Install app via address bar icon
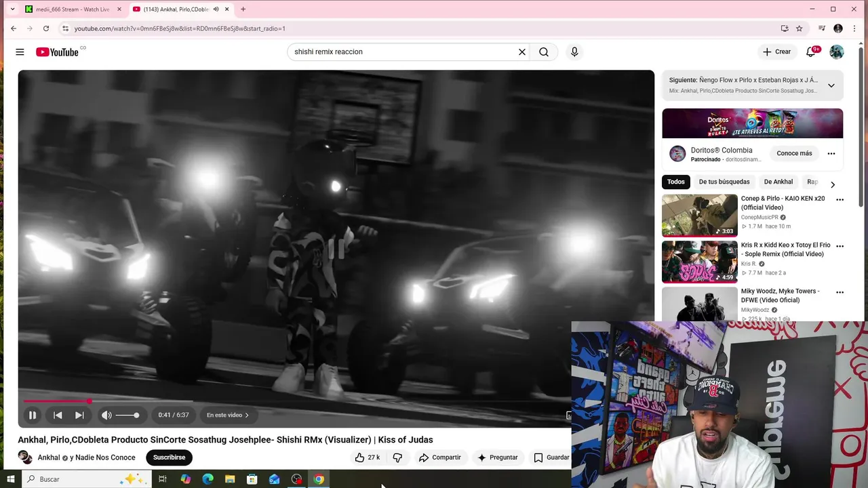 (785, 28)
